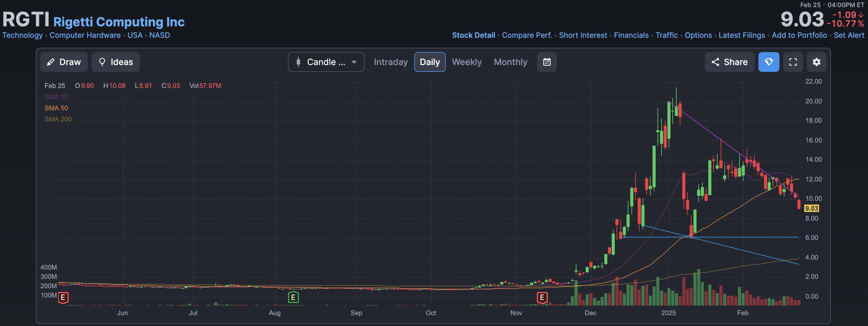
Task: Open the USA country link
Action: tap(135, 35)
